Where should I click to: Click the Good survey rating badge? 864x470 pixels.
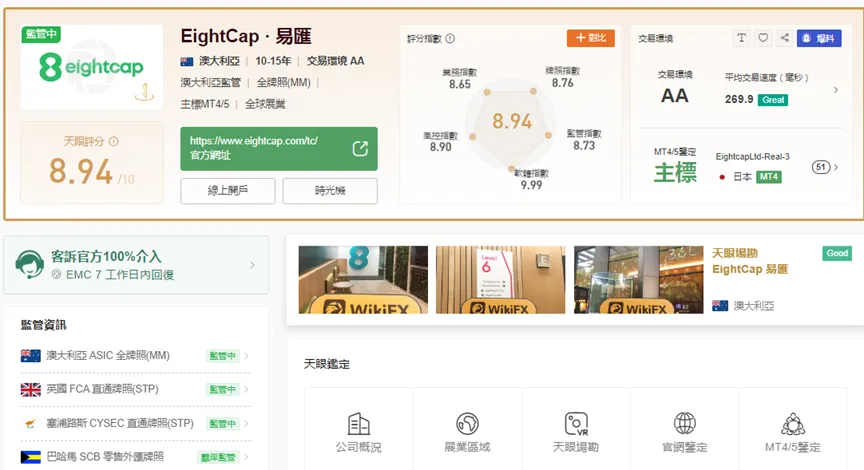837,253
